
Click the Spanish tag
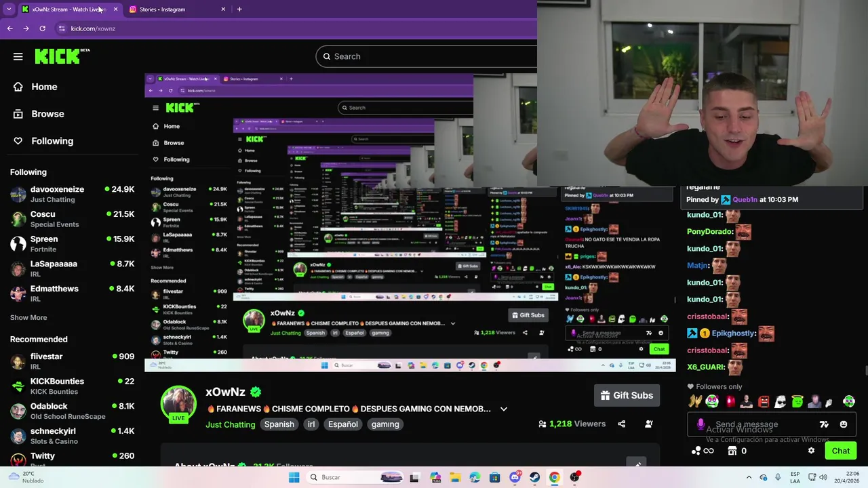tap(279, 424)
